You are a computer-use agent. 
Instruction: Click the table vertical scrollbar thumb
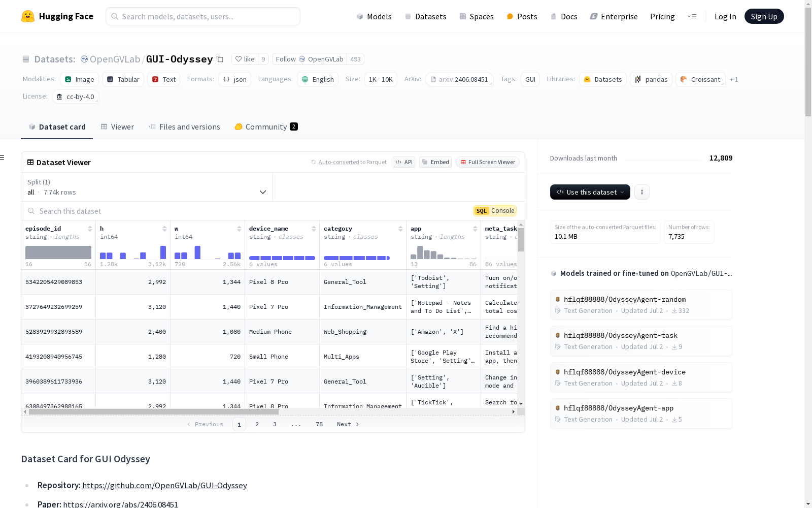[521, 239]
